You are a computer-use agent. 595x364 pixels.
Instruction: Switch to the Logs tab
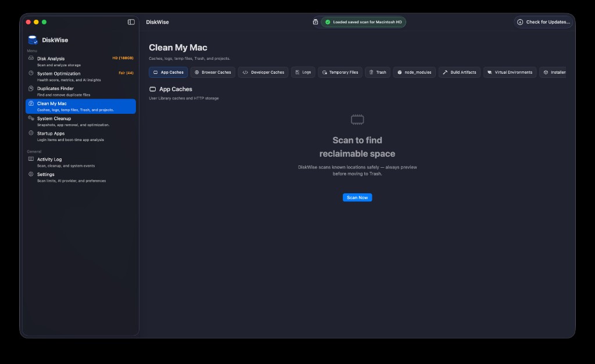click(x=303, y=72)
